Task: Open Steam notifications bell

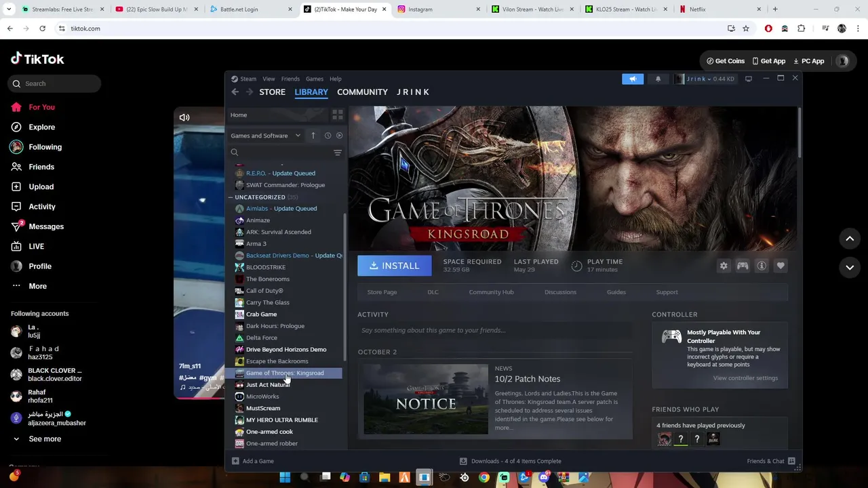Action: pyautogui.click(x=658, y=79)
